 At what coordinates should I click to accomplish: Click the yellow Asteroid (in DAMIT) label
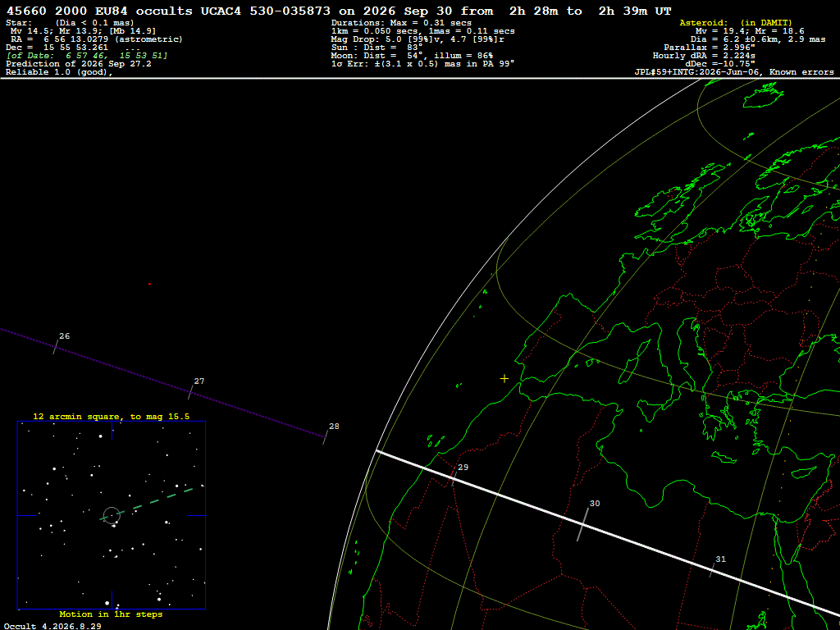click(736, 23)
